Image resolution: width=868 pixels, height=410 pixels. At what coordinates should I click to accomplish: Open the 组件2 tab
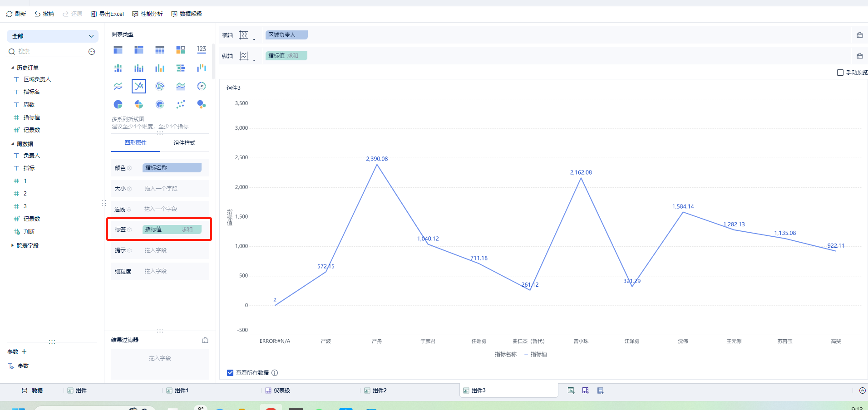click(375, 390)
